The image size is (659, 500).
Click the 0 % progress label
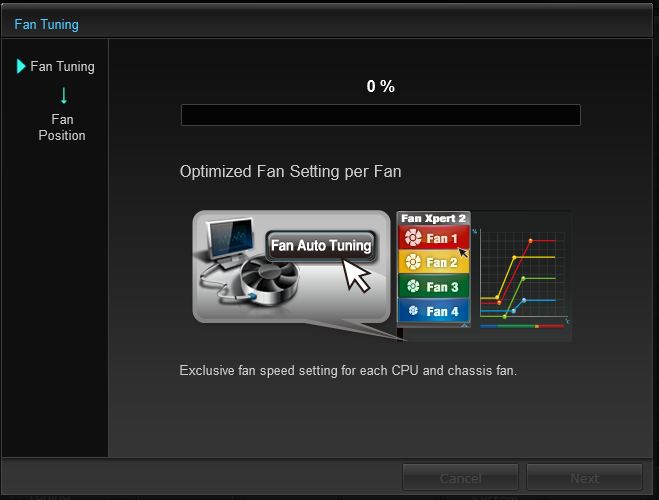pos(380,87)
